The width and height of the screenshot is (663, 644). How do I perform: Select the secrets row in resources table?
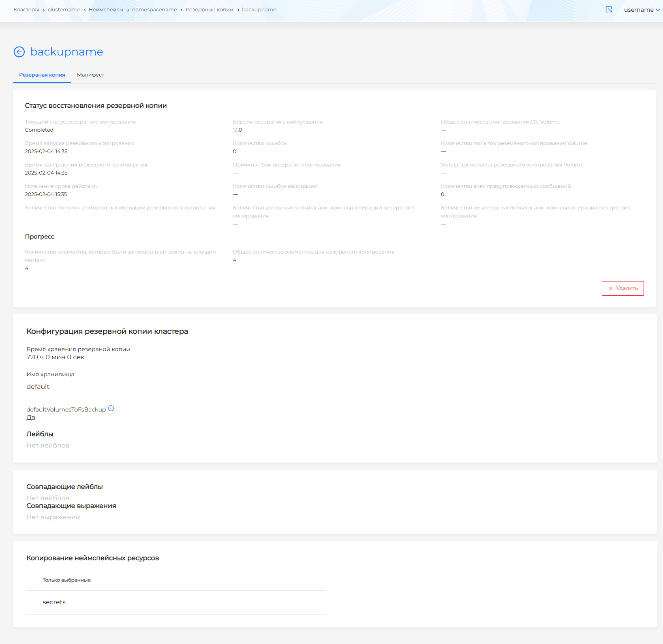pos(54,602)
